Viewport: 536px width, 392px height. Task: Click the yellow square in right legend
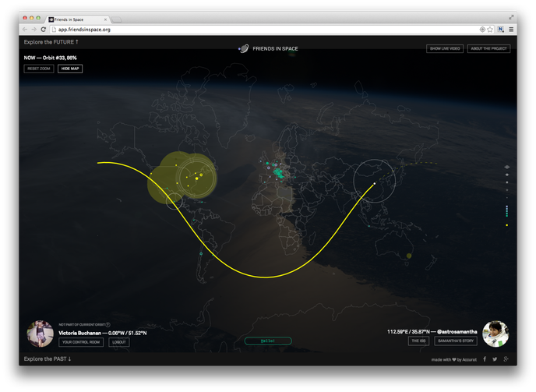pos(507,225)
